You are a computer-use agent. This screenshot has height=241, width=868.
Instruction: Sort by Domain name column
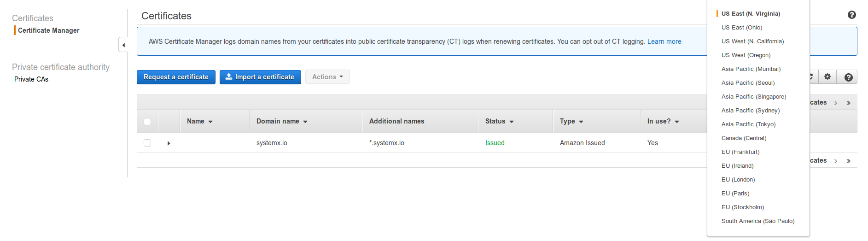tap(282, 121)
